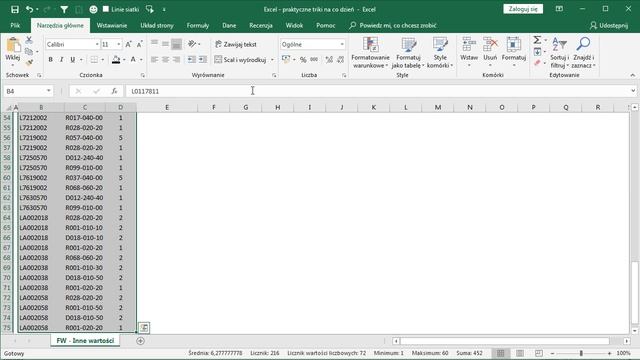
Task: Click Scal i wyśrodkuj merge button
Action: click(x=240, y=60)
